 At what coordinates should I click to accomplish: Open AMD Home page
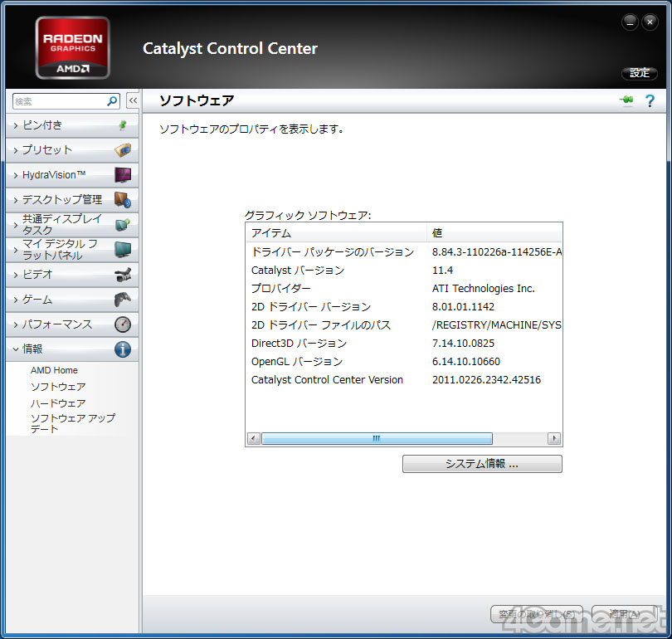54,370
